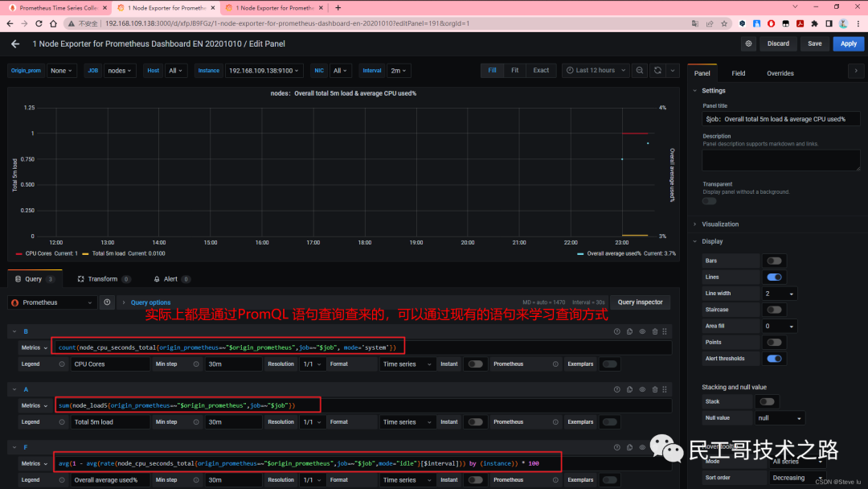The height and width of the screenshot is (489, 868).
Task: Enable Exemplars toggle for query A
Action: click(x=609, y=422)
